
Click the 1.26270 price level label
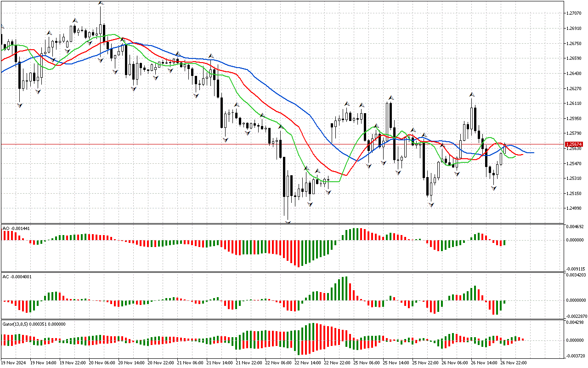click(575, 88)
